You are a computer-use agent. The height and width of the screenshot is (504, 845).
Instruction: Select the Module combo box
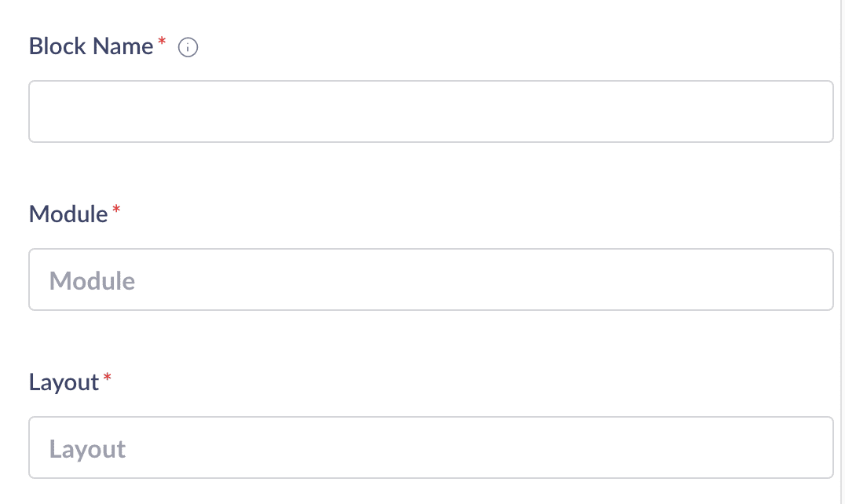point(430,279)
